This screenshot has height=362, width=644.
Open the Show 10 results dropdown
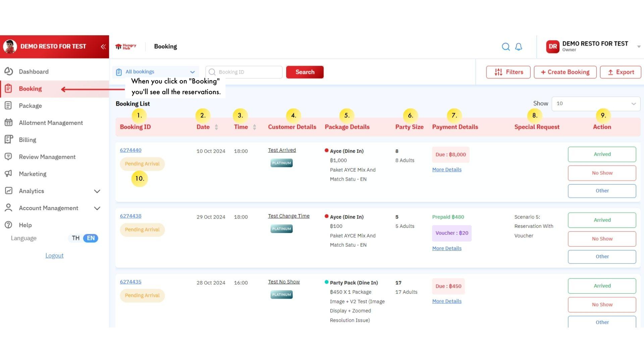(x=595, y=104)
